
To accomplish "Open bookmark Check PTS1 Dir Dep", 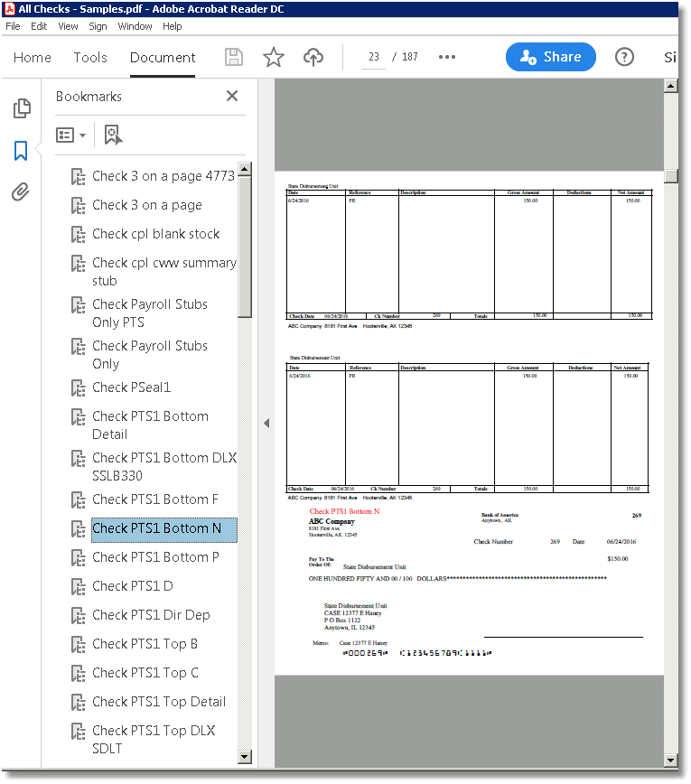I will click(151, 615).
